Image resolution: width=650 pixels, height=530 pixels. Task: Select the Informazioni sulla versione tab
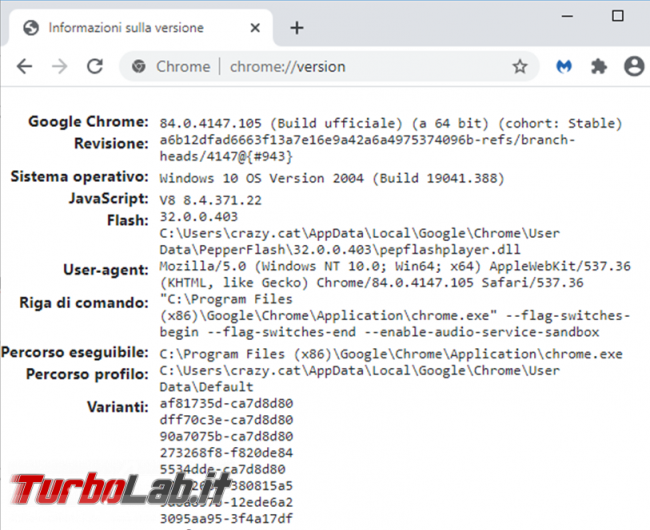coord(141,27)
